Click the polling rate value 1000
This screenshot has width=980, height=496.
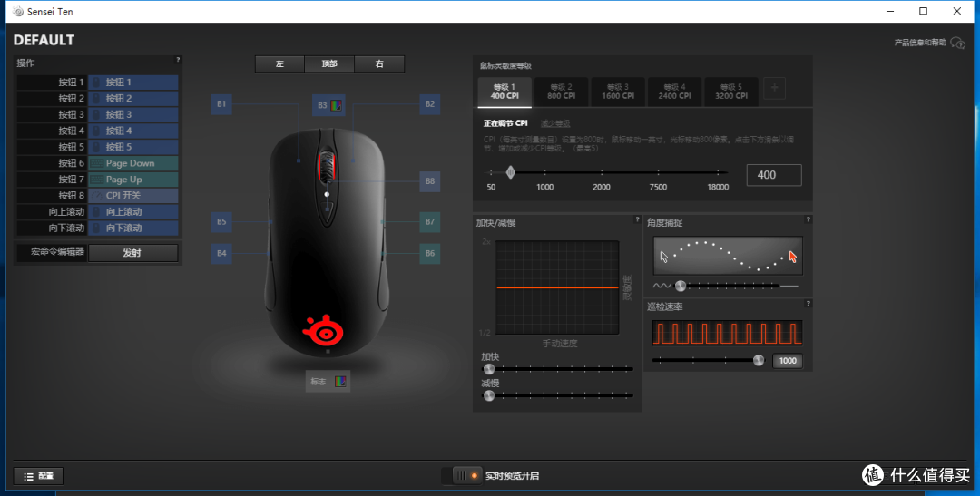[788, 361]
